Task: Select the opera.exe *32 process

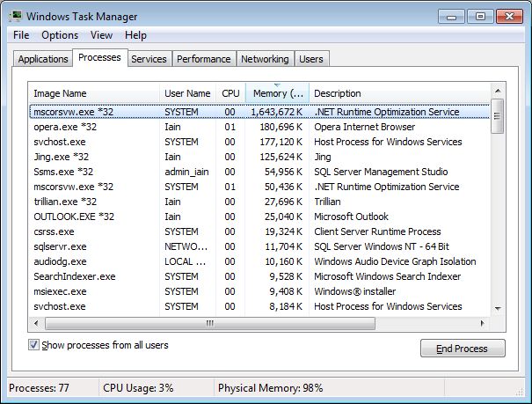Action: (260, 127)
